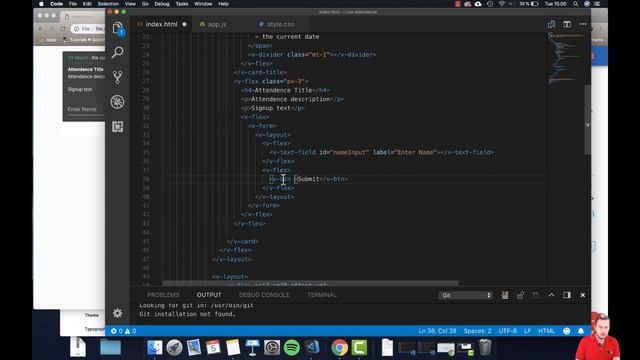Image resolution: width=640 pixels, height=360 pixels.
Task: Open the Selection menu
Action: 108,4
